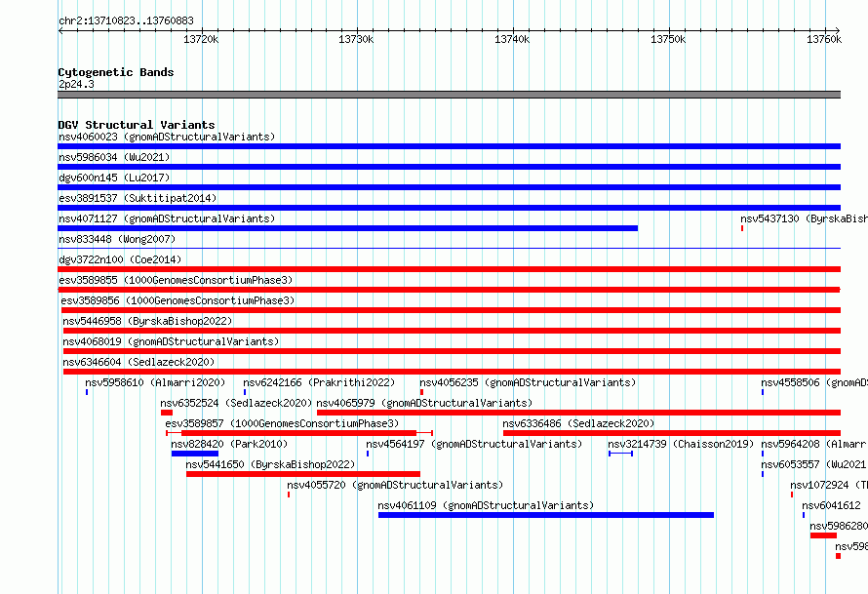Click the DGV Structural Variants track title
The image size is (868, 594).
point(137,125)
